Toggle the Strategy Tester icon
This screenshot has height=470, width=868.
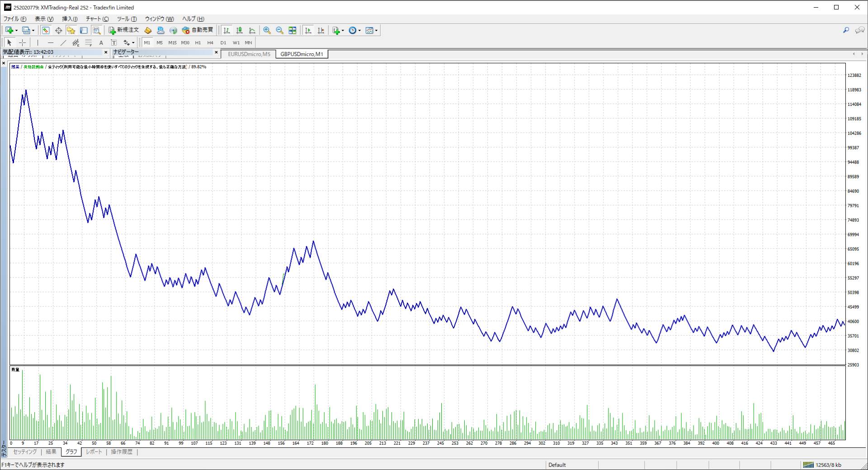96,30
